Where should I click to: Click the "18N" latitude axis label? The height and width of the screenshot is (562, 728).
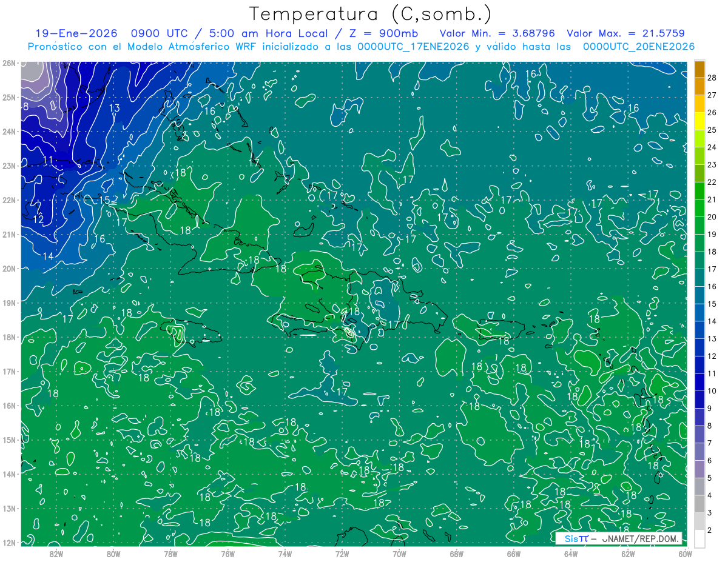pos(9,337)
